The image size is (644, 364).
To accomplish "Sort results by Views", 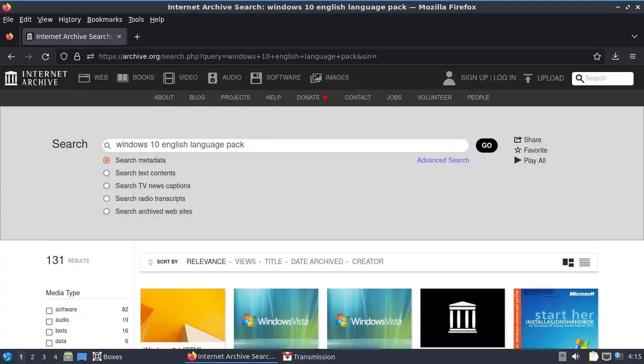I will click(x=245, y=262).
